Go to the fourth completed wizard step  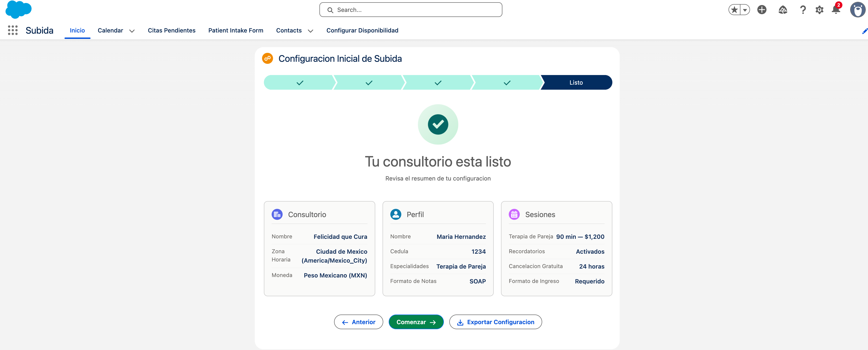click(x=507, y=83)
